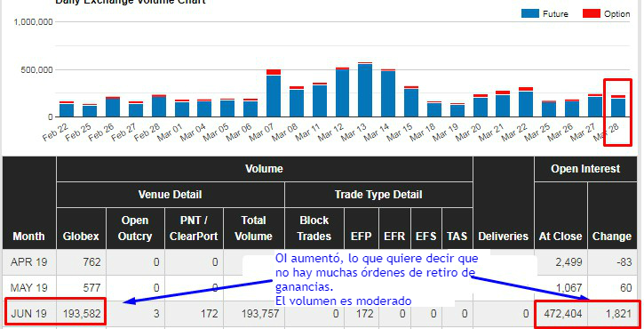Image resolution: width=644 pixels, height=329 pixels.
Task: Click Open Outcry value 3 for JUN 19
Action: pyautogui.click(x=156, y=314)
